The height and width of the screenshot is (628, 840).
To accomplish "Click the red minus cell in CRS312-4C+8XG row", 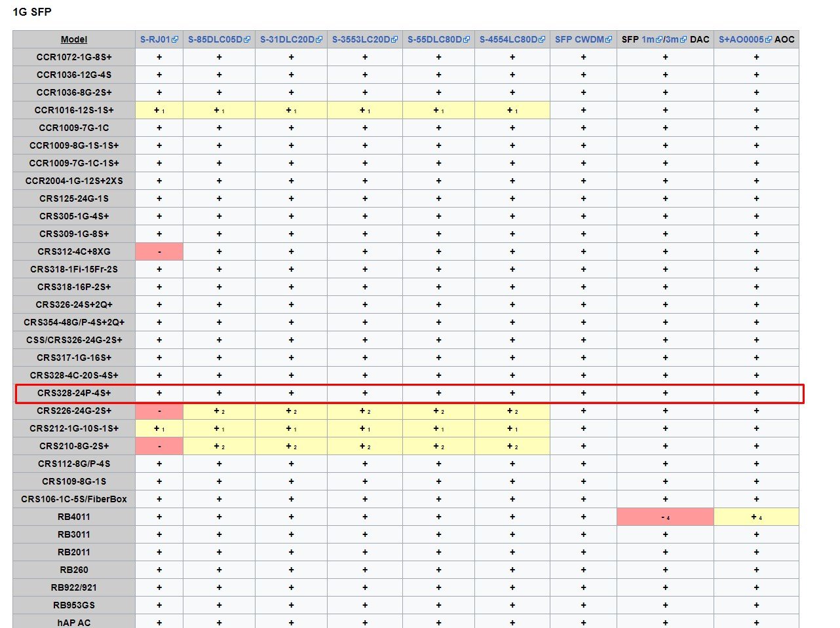I will click(159, 251).
